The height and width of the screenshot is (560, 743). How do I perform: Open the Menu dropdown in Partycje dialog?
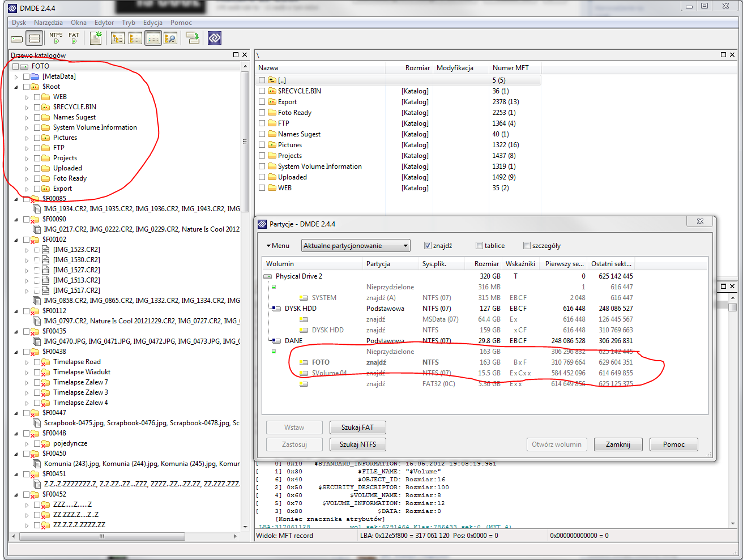click(x=278, y=246)
